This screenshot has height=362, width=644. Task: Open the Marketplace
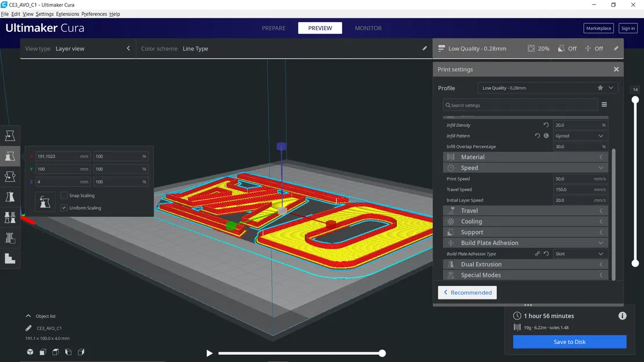pyautogui.click(x=598, y=28)
